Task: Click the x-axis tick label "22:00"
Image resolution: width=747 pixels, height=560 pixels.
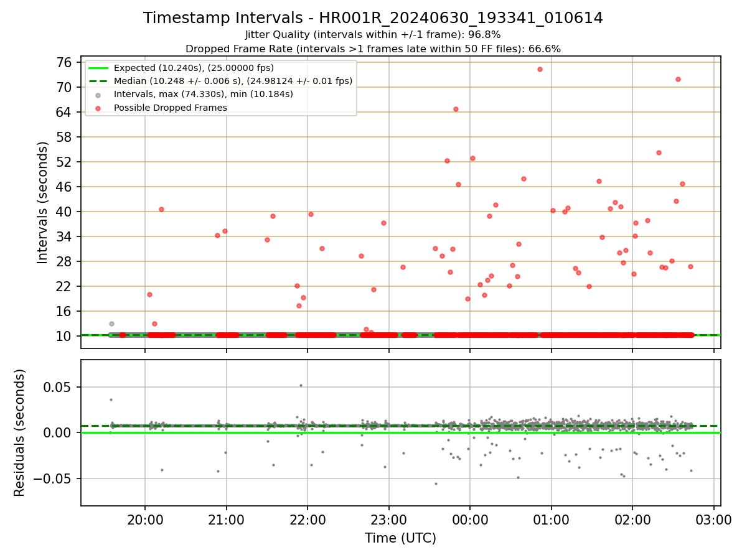Action: pyautogui.click(x=308, y=521)
